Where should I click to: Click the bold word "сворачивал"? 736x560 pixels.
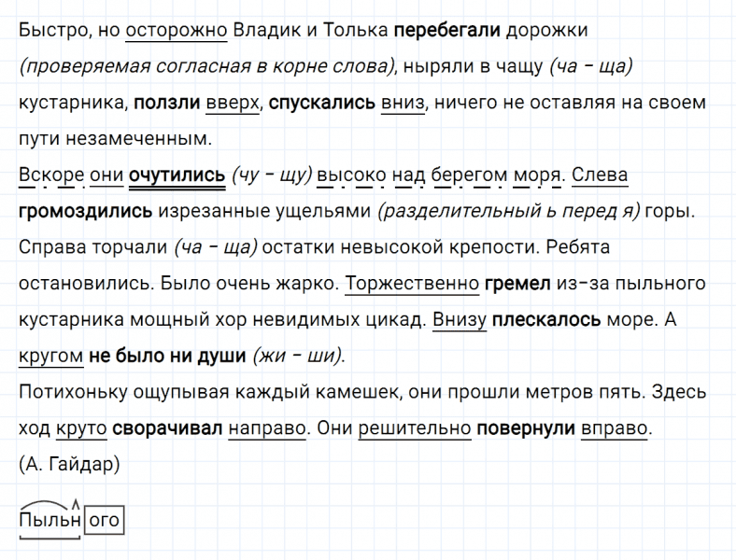(x=166, y=428)
